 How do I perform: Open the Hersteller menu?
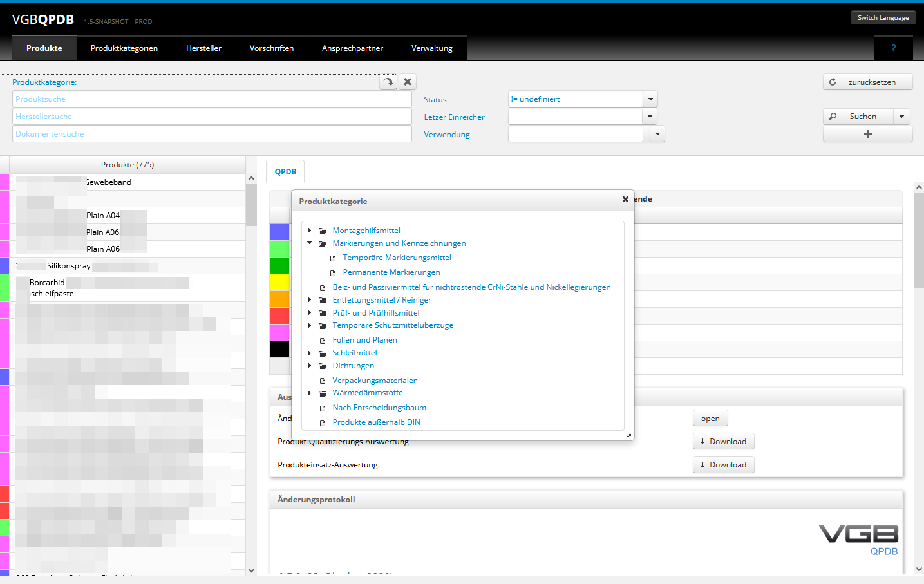pyautogui.click(x=203, y=48)
